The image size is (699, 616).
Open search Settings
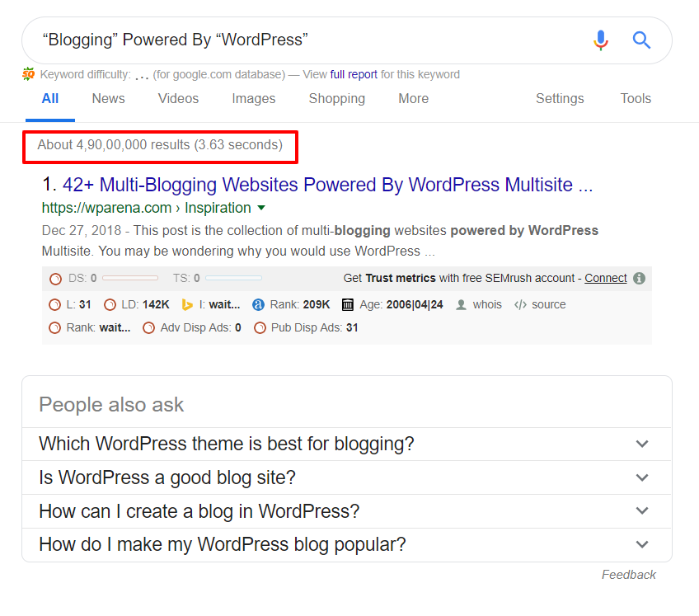tap(560, 99)
